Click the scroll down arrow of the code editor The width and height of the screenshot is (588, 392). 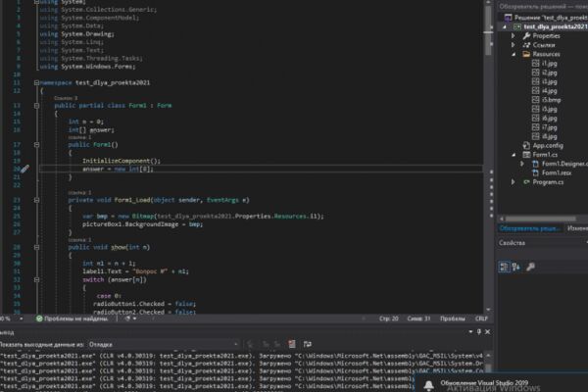[488, 310]
